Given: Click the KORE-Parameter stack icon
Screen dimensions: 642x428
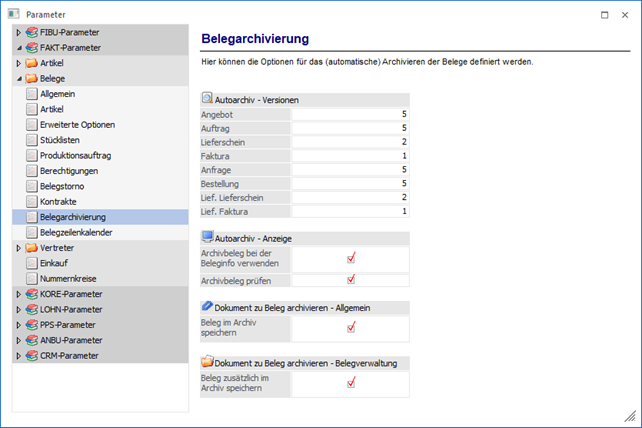Looking at the screenshot, I should (x=31, y=294).
